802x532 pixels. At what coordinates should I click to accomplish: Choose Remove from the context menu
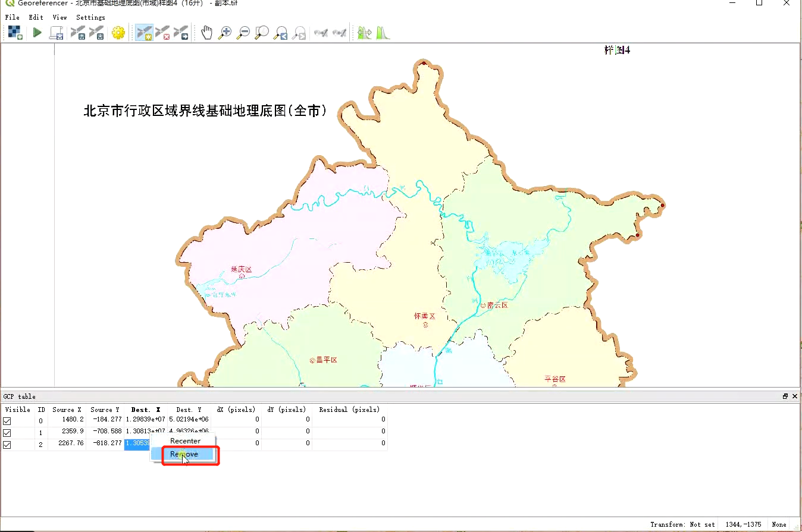click(185, 454)
